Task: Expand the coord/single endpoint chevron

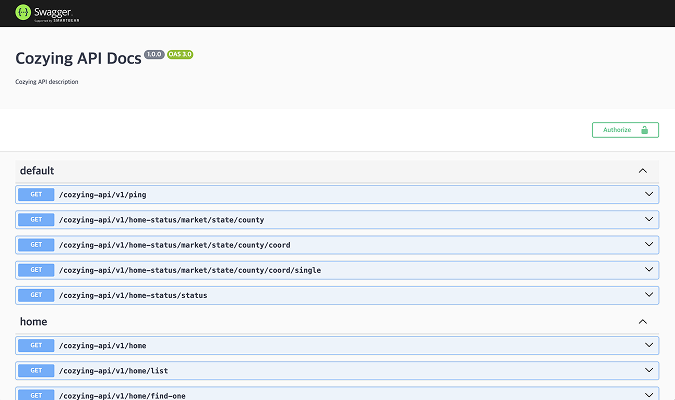Action: pos(648,270)
